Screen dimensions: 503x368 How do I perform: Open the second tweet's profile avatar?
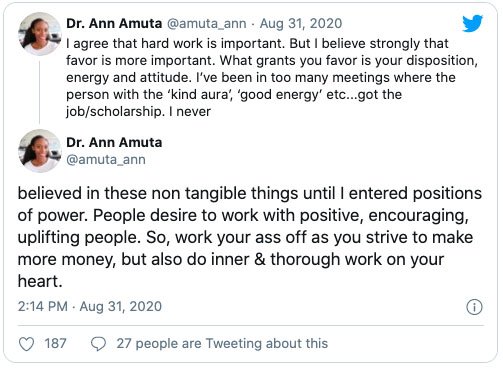coord(40,151)
